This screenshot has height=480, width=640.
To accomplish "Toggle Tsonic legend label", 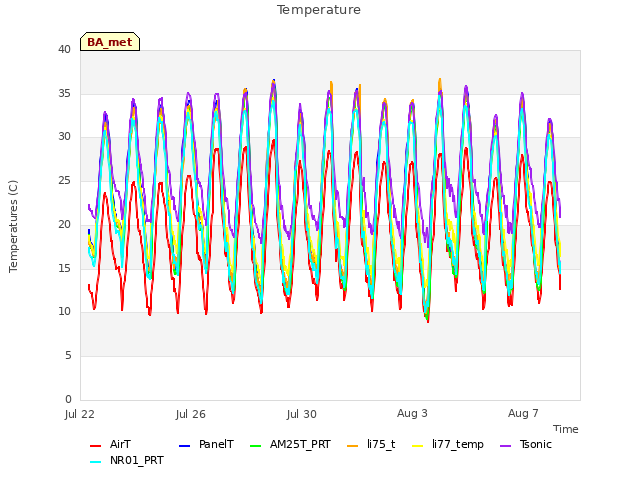I will click(536, 444).
